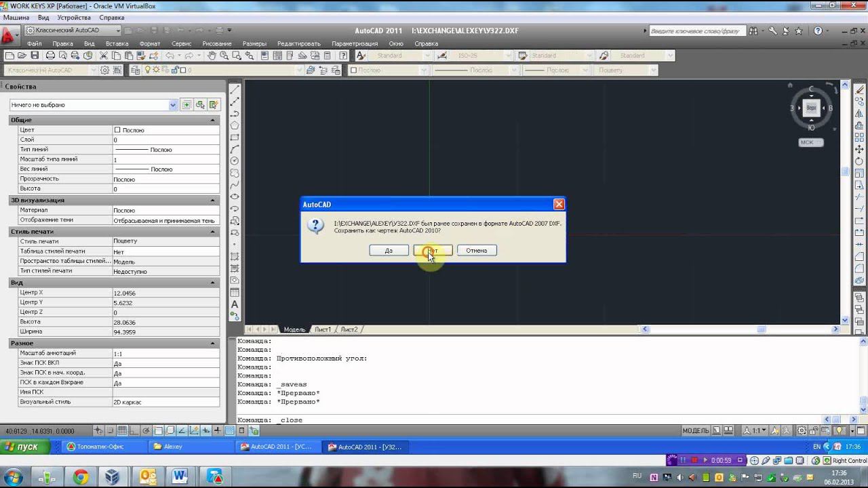Switch to the 'Лист1' layout tab
Image resolution: width=868 pixels, height=488 pixels.
coord(323,329)
